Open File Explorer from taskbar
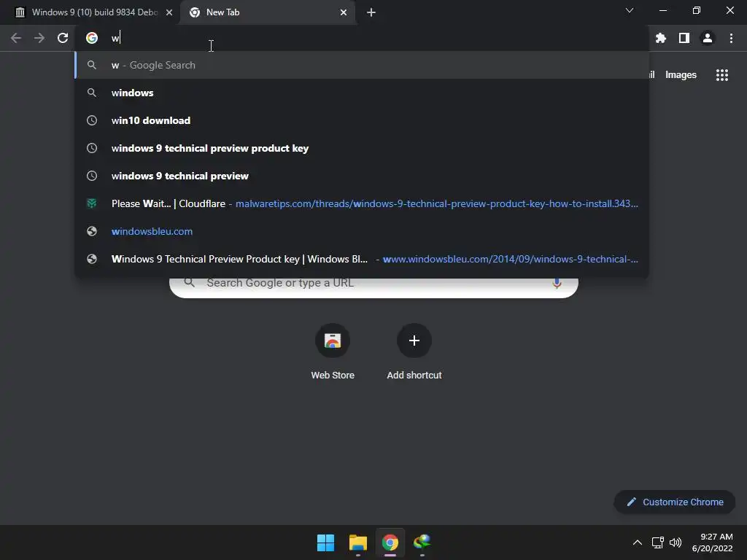Viewport: 747px width, 560px height. (x=357, y=542)
